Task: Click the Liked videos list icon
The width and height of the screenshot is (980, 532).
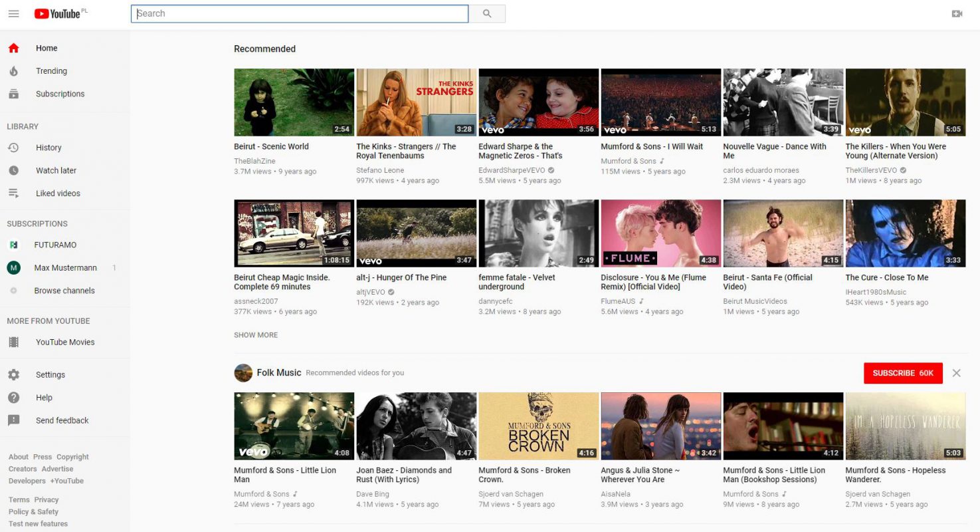Action: point(13,193)
